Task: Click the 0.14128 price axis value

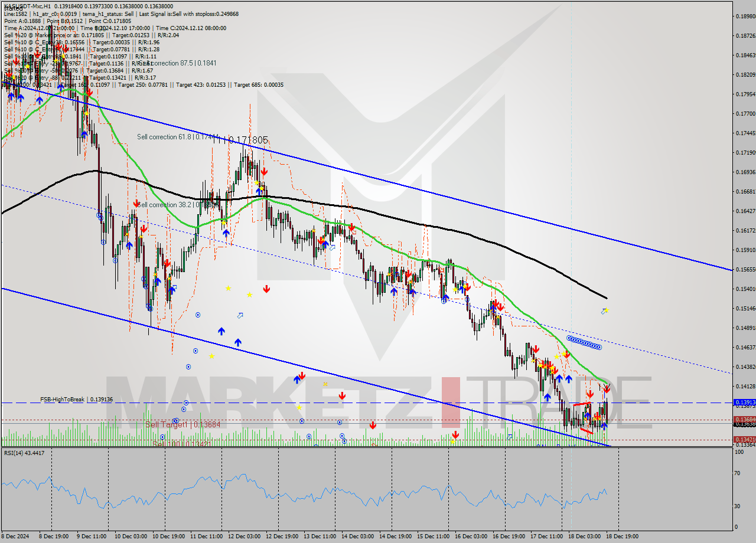Action: 745,386
